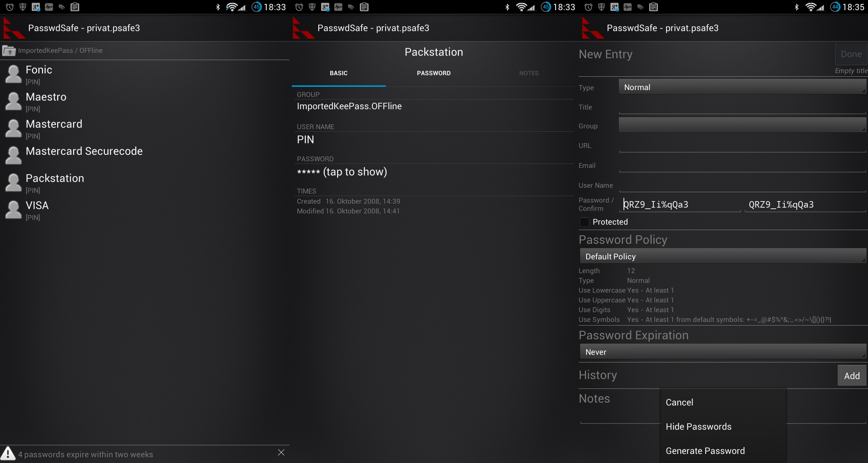868x463 pixels.
Task: Tap the Maestro entry contact icon
Action: click(x=13, y=101)
